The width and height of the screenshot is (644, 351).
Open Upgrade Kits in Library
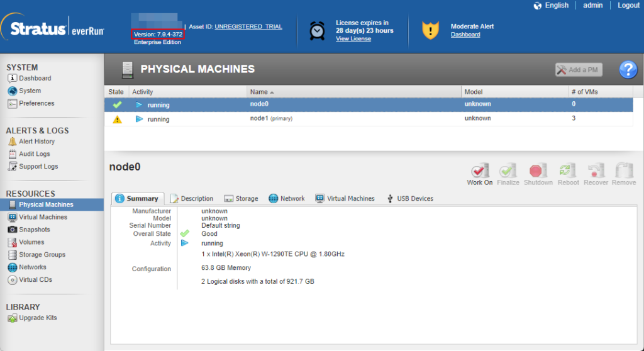point(38,318)
